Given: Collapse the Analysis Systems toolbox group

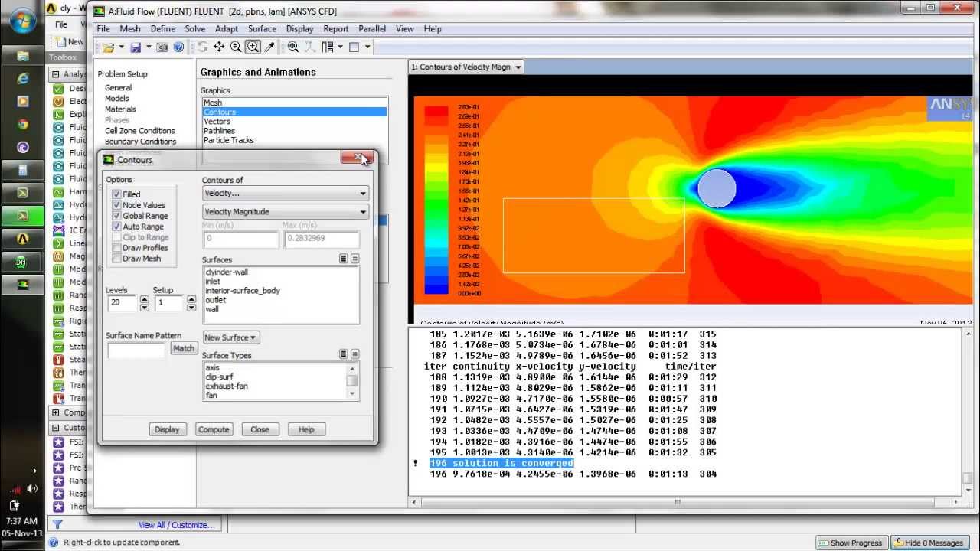Looking at the screenshot, I should (55, 74).
